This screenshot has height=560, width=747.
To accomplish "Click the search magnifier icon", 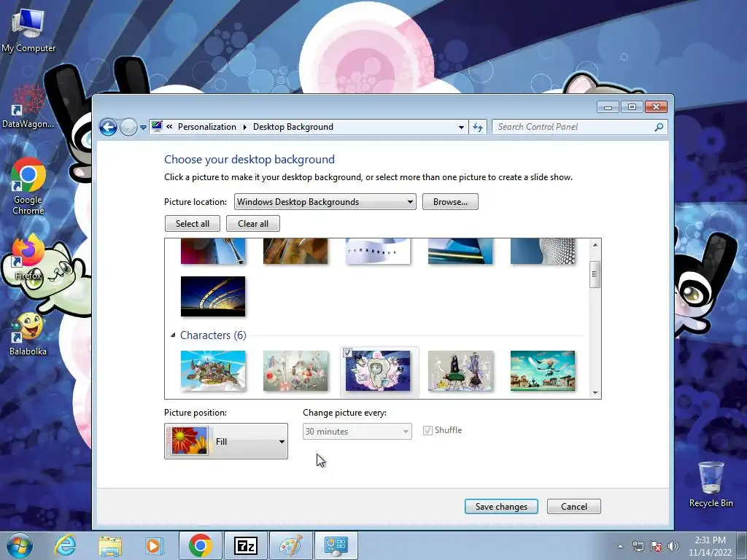I will (x=659, y=127).
